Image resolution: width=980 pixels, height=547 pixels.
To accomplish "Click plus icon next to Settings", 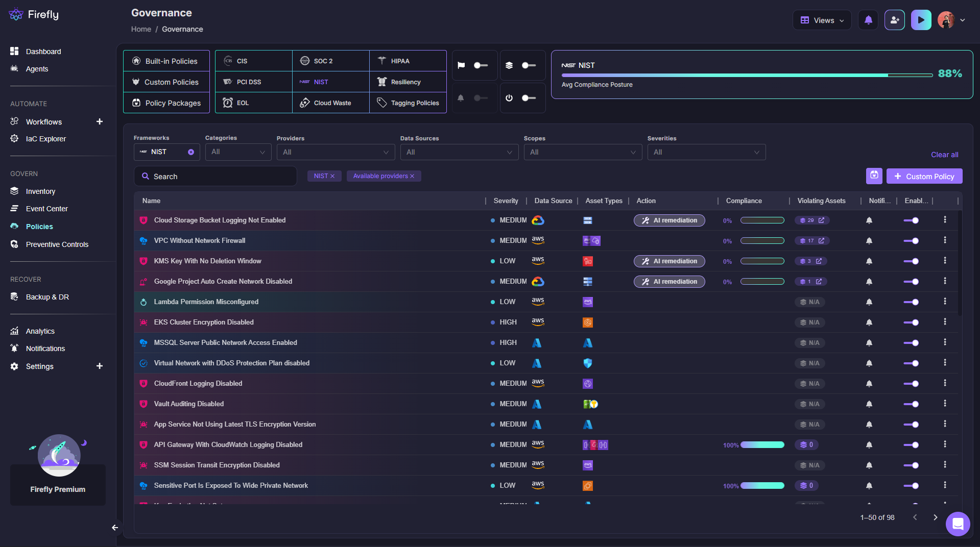I will tap(100, 366).
